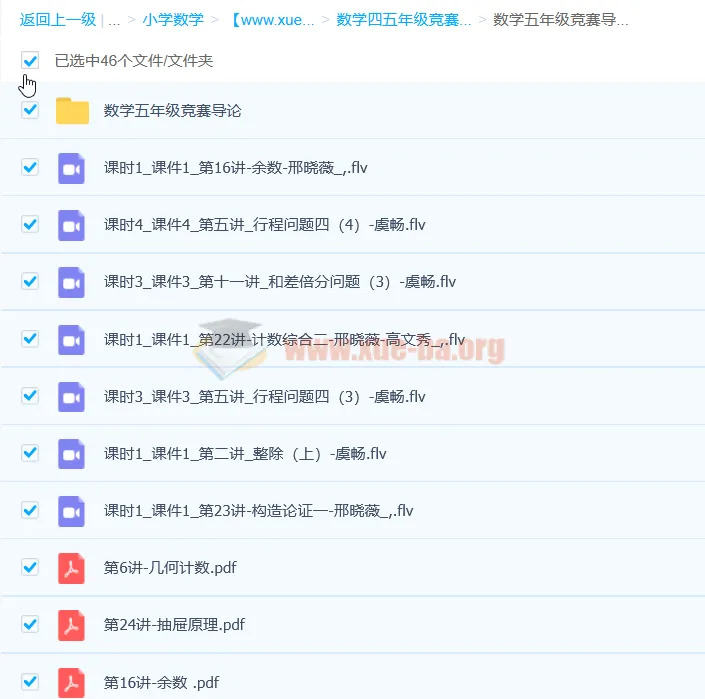This screenshot has height=699, width=705.
Task: Click PDF icon for 第16讲-余数 .pdf
Action: coord(72,682)
